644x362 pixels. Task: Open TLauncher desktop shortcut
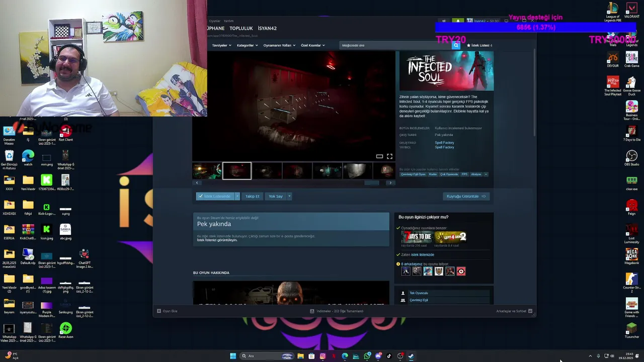pos(631,330)
